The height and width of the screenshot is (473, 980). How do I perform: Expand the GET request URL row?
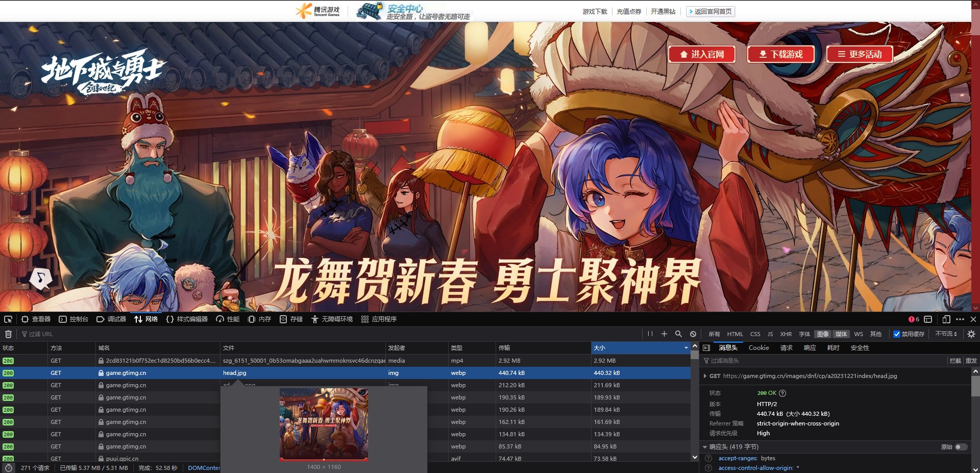point(705,376)
